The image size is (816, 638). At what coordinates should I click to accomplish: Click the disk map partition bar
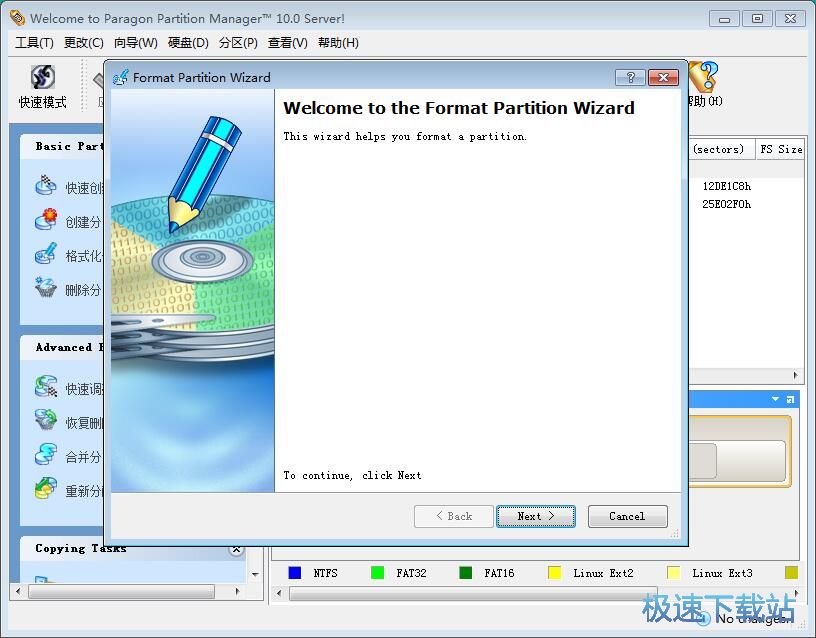click(x=737, y=460)
